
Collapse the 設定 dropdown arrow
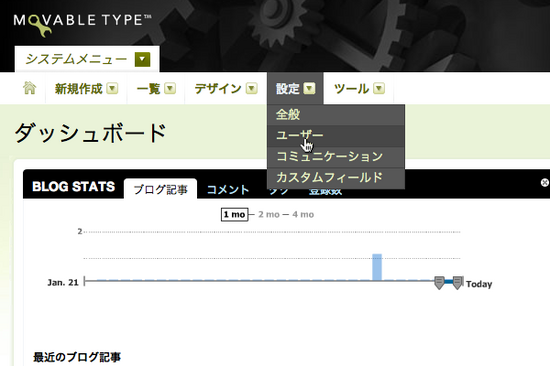tap(309, 88)
